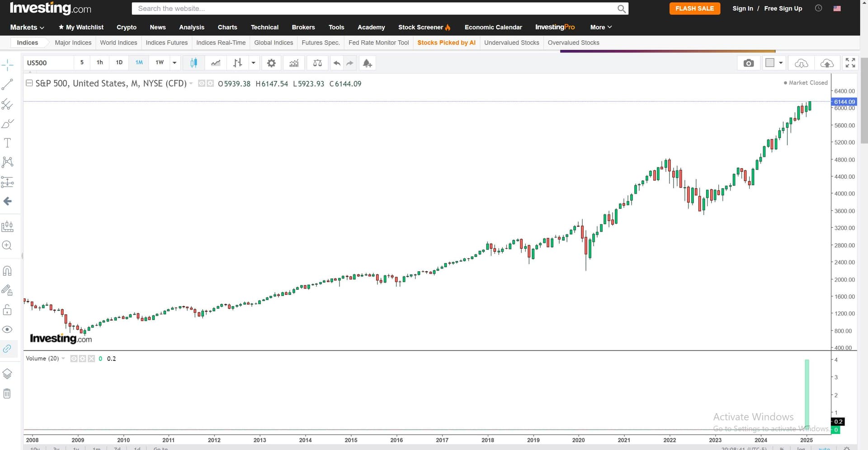Toggle lock all drawing tools
868x450 pixels.
point(8,310)
